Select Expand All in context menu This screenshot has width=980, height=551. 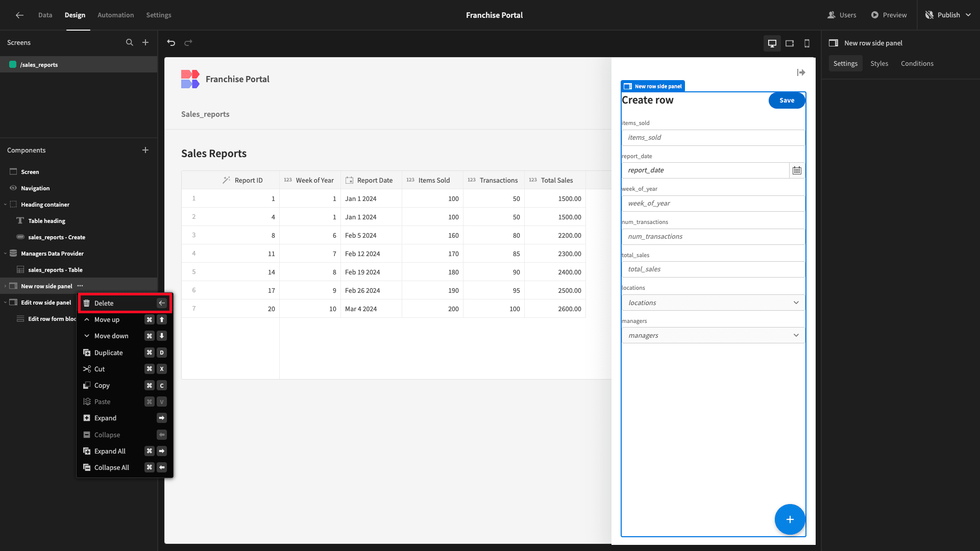pyautogui.click(x=125, y=451)
